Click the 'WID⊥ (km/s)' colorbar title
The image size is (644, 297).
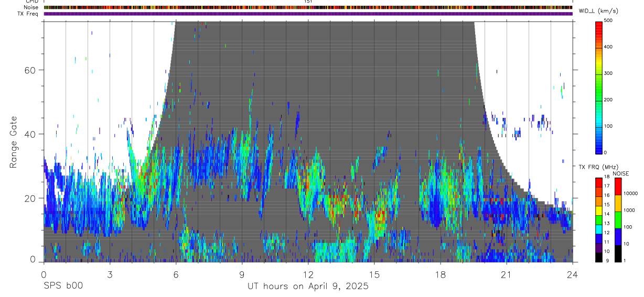(598, 10)
